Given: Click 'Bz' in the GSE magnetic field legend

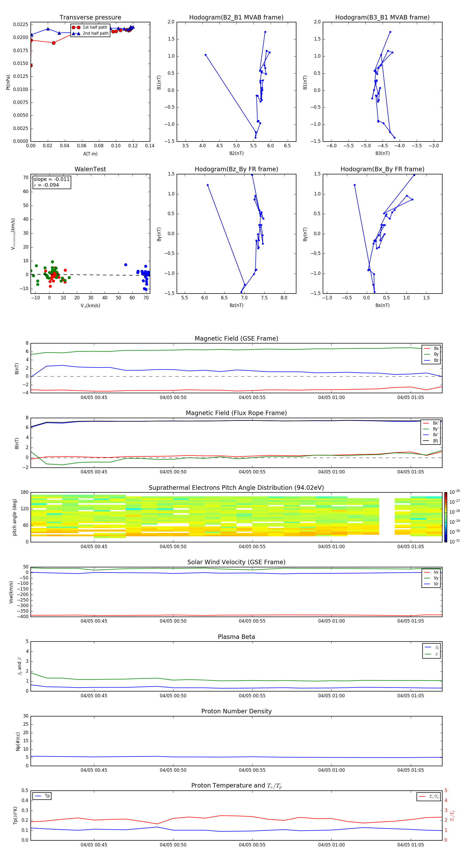Looking at the screenshot, I should (431, 360).
